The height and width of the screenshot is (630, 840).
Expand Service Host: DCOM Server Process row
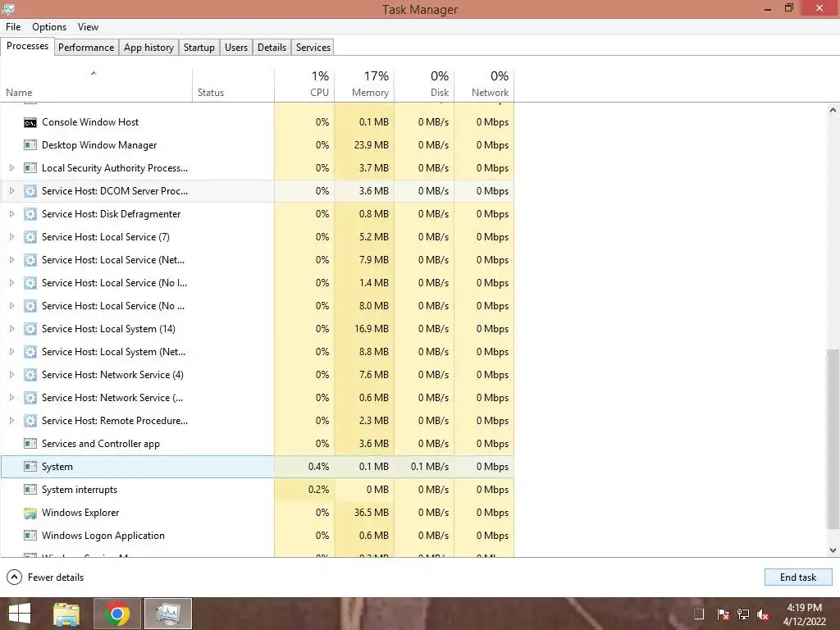pos(11,191)
